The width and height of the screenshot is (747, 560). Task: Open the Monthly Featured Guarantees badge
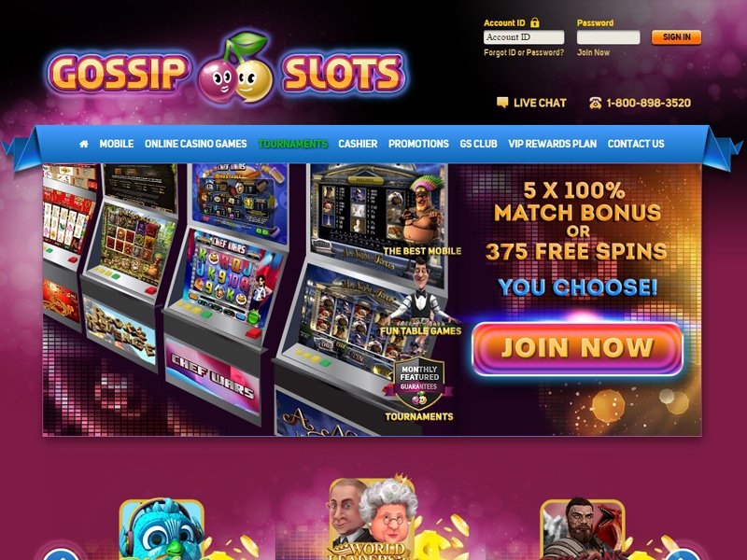click(418, 384)
